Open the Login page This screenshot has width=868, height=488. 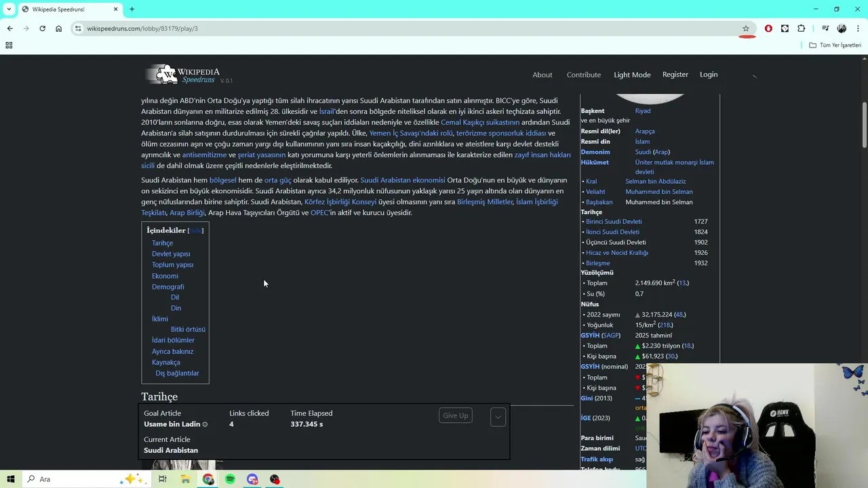(x=709, y=75)
